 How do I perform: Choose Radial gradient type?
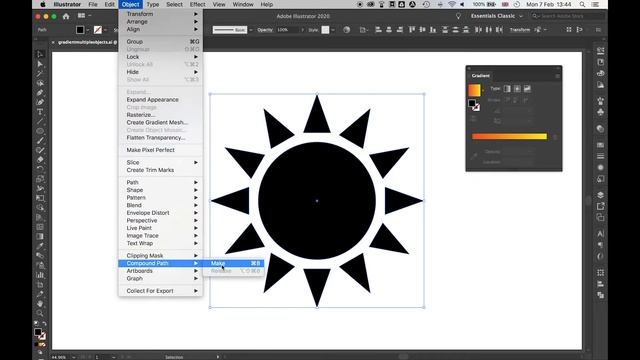tap(517, 89)
